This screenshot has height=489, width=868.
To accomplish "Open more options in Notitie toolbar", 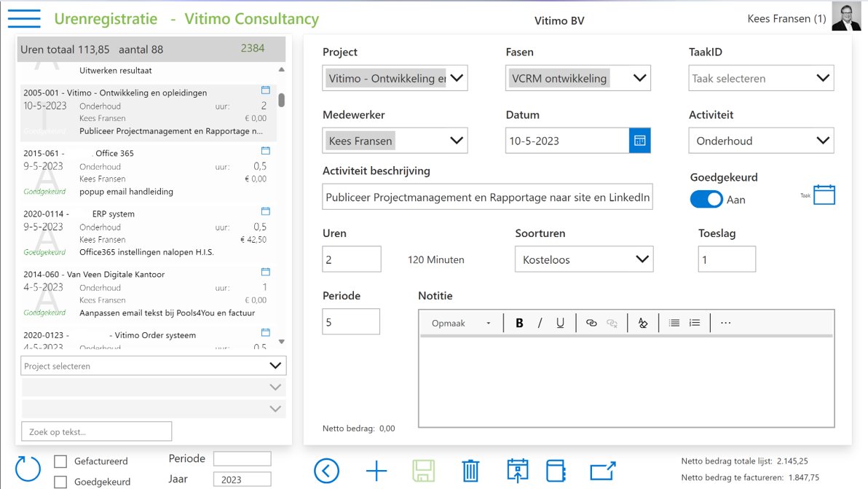I will pyautogui.click(x=725, y=323).
